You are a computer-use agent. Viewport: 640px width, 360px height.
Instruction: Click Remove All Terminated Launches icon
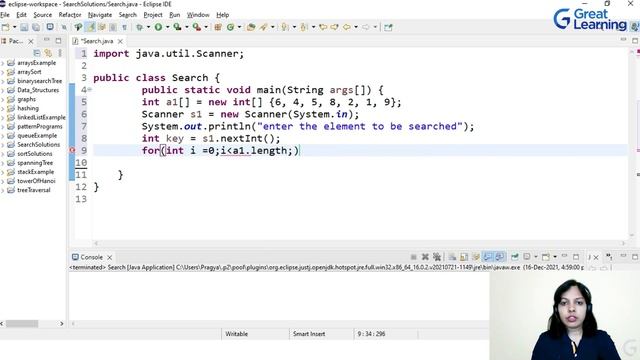pyautogui.click(x=437, y=257)
